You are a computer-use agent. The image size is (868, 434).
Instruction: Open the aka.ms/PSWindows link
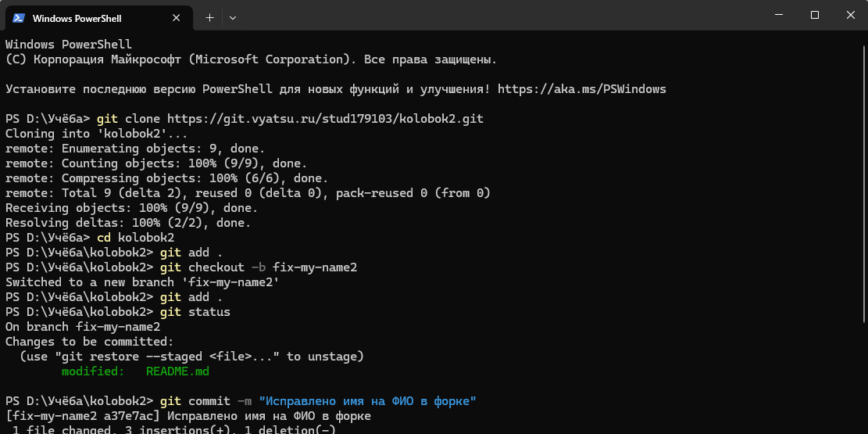581,89
